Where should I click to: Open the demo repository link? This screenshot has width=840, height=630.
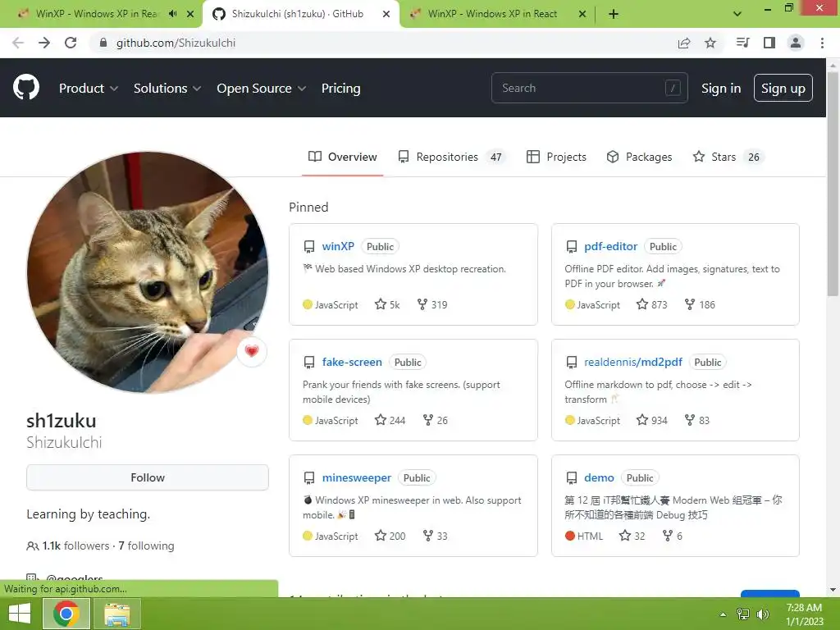coord(599,478)
